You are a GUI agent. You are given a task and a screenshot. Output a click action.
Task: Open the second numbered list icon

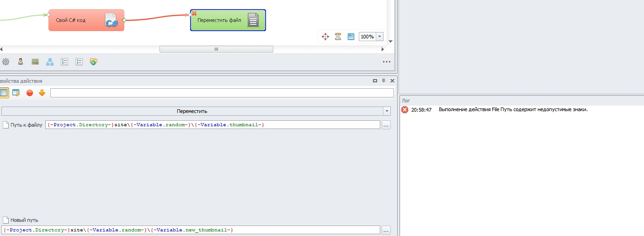(79, 61)
